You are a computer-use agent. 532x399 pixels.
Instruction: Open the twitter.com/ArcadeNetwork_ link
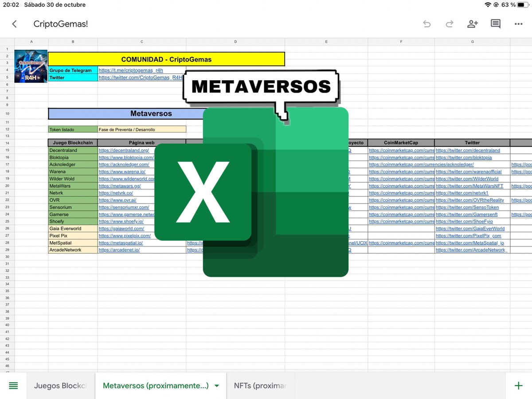(472, 250)
